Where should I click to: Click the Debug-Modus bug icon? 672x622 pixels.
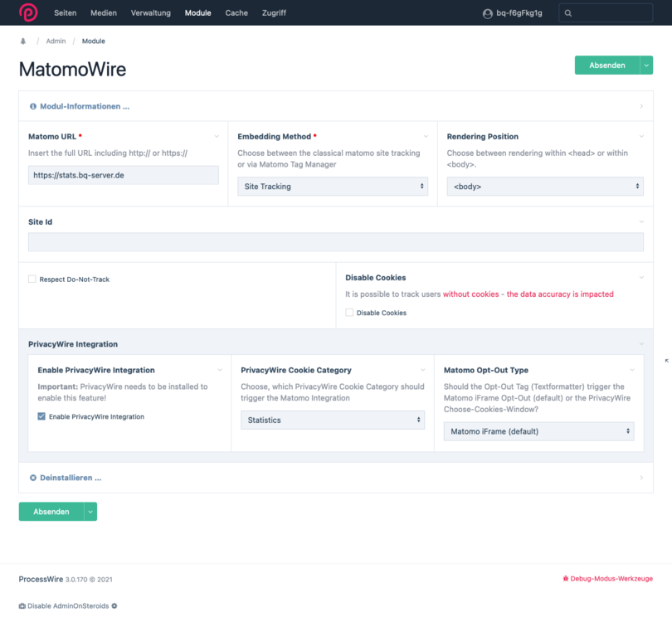[x=565, y=579]
